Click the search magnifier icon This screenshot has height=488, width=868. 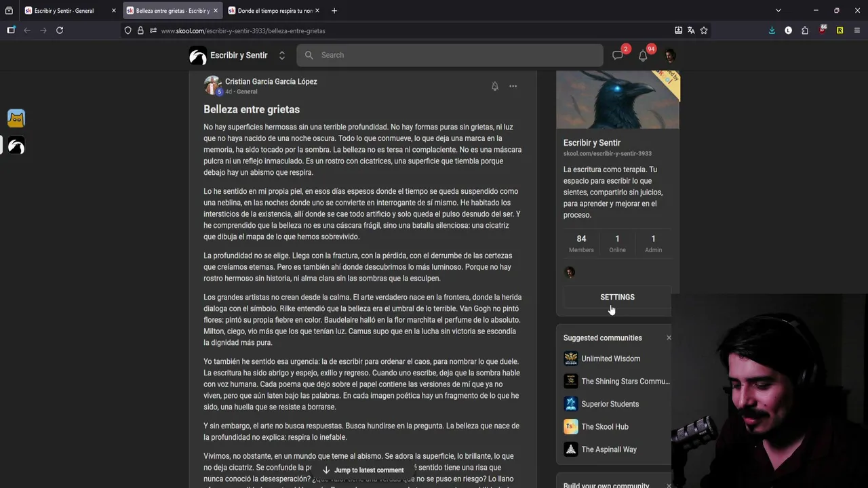pos(309,55)
